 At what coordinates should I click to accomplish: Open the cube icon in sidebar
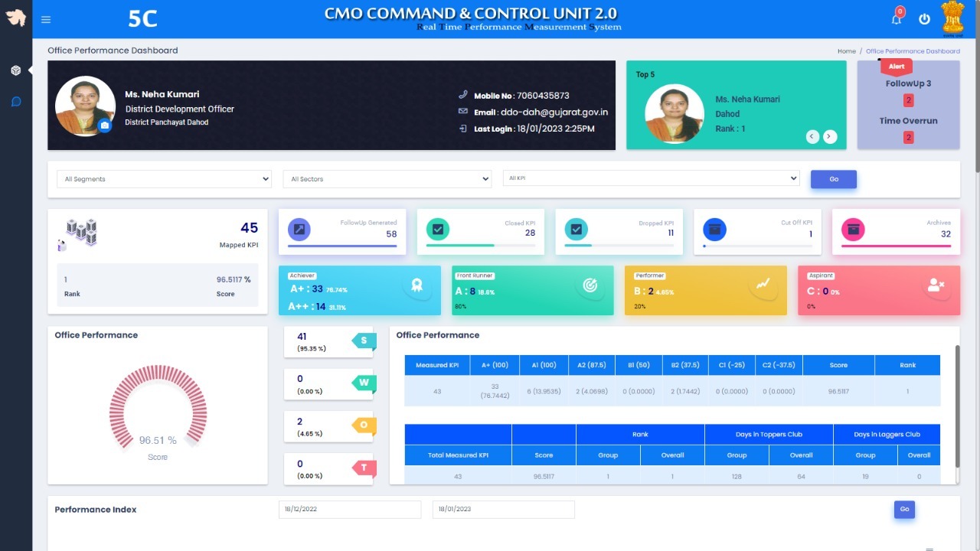click(16, 70)
